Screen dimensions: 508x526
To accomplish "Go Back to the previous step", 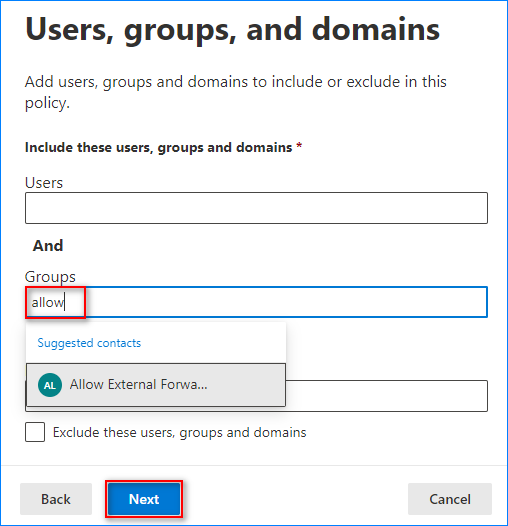I will pyautogui.click(x=56, y=499).
